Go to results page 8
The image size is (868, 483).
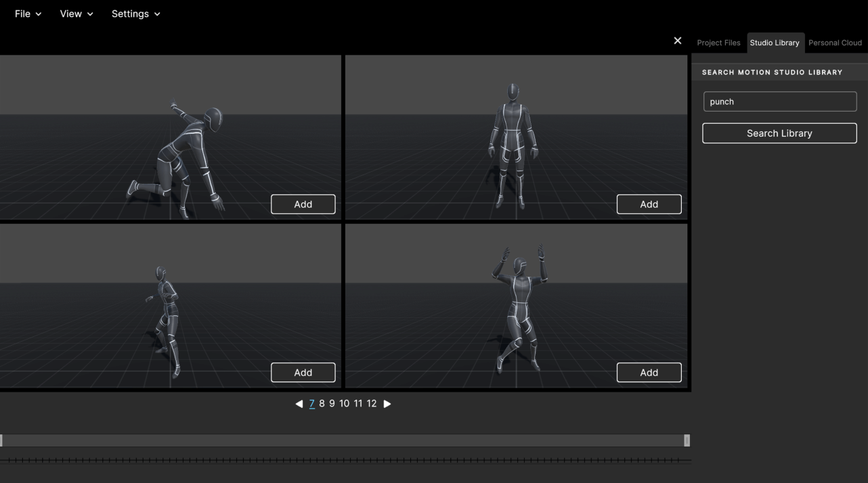pyautogui.click(x=322, y=403)
